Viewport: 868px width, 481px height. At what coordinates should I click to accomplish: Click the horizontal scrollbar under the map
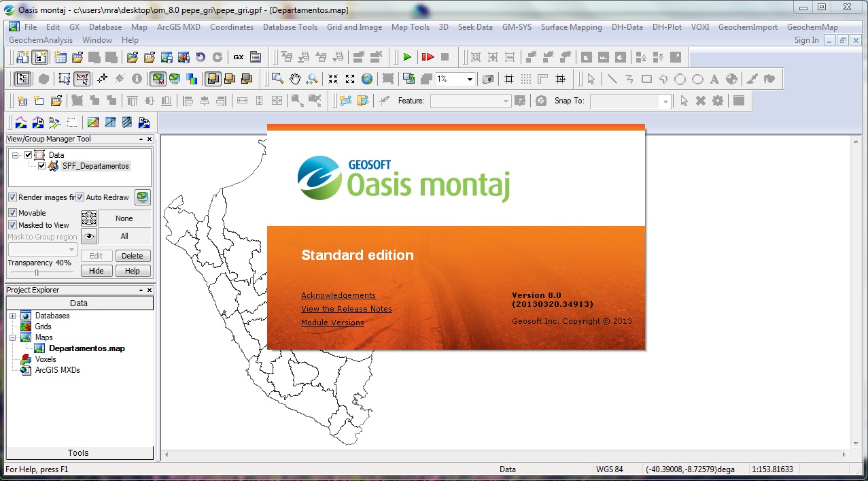click(506, 454)
